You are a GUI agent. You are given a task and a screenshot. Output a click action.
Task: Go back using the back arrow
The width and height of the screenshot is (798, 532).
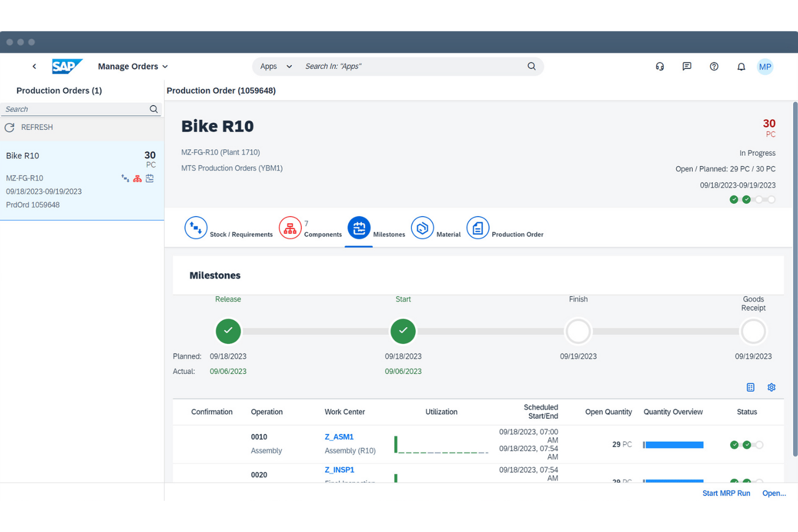[34, 66]
